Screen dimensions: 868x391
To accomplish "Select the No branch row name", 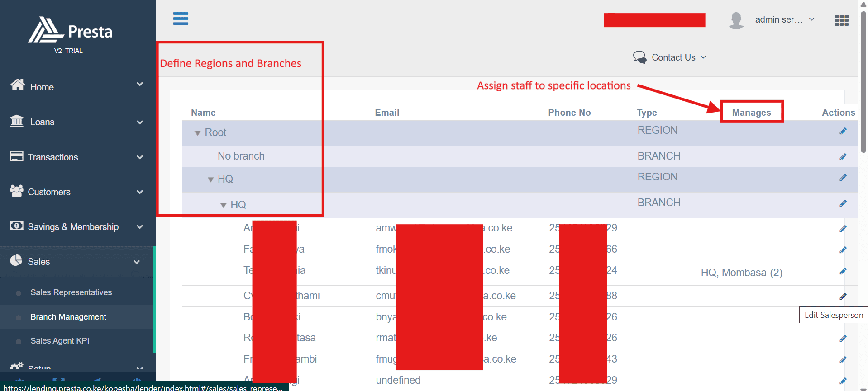I will (x=241, y=156).
